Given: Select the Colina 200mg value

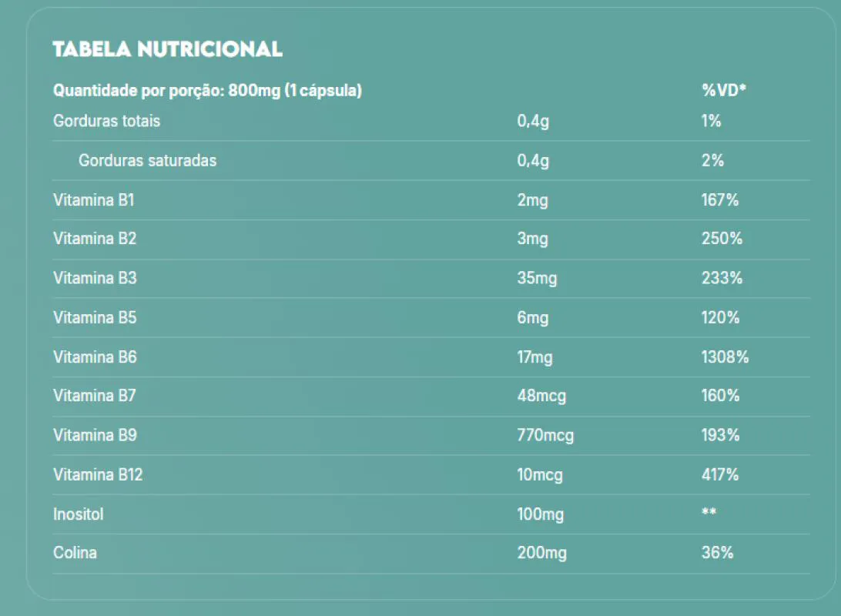Looking at the screenshot, I should [x=541, y=554].
